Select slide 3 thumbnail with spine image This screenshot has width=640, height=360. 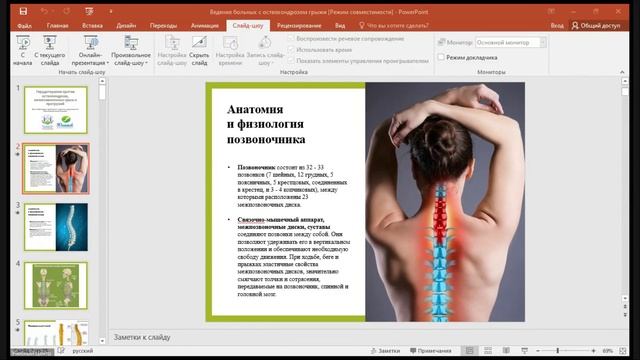[x=56, y=227]
